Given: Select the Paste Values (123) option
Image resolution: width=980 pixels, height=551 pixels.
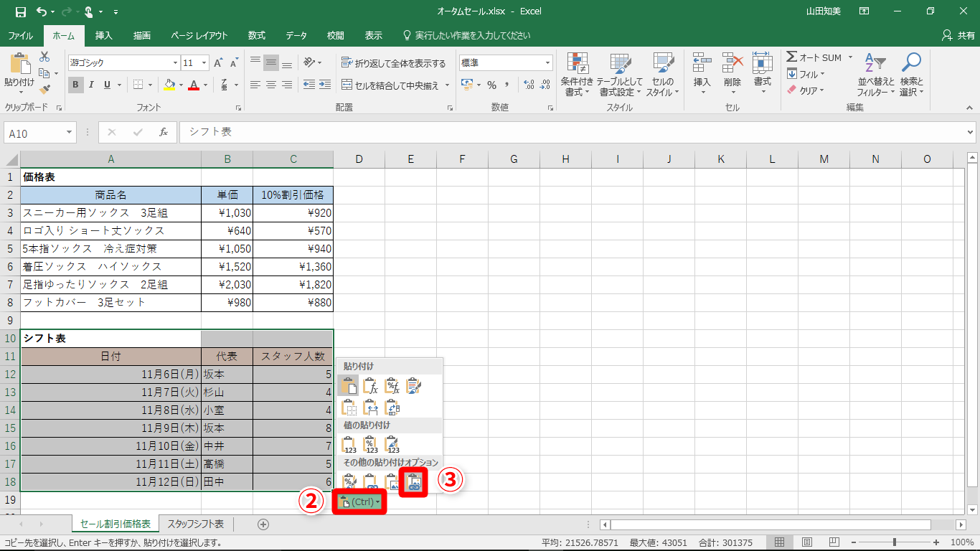Looking at the screenshot, I should click(x=349, y=445).
